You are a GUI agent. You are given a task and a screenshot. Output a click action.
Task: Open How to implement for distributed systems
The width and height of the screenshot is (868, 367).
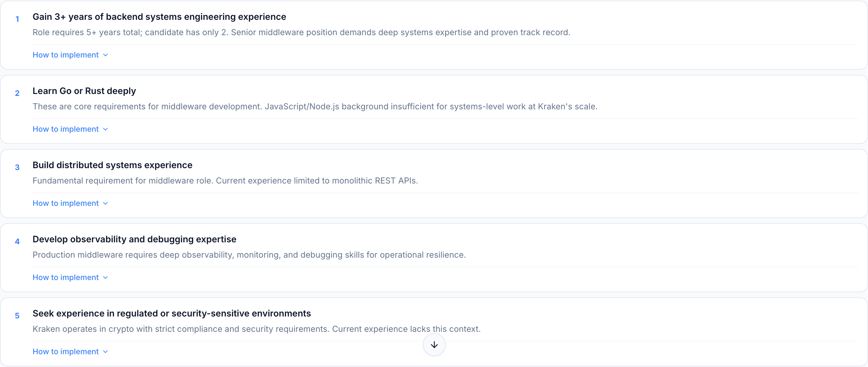click(66, 203)
